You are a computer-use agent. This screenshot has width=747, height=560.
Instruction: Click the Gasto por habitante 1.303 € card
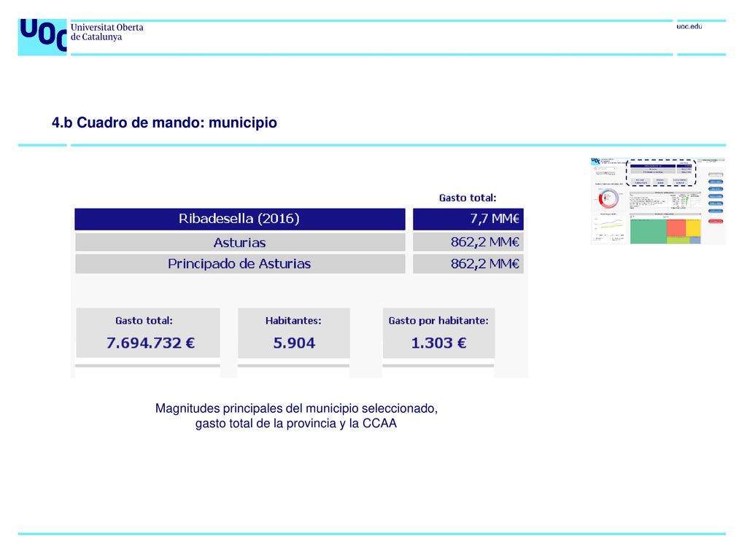[438, 332]
